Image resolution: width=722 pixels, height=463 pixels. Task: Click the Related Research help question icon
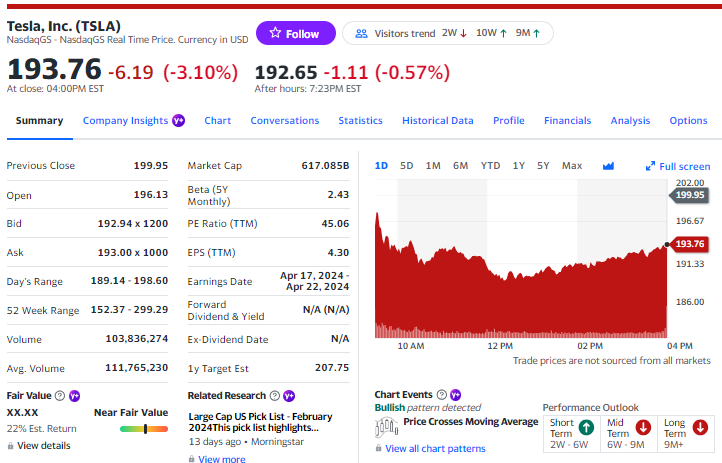[275, 395]
